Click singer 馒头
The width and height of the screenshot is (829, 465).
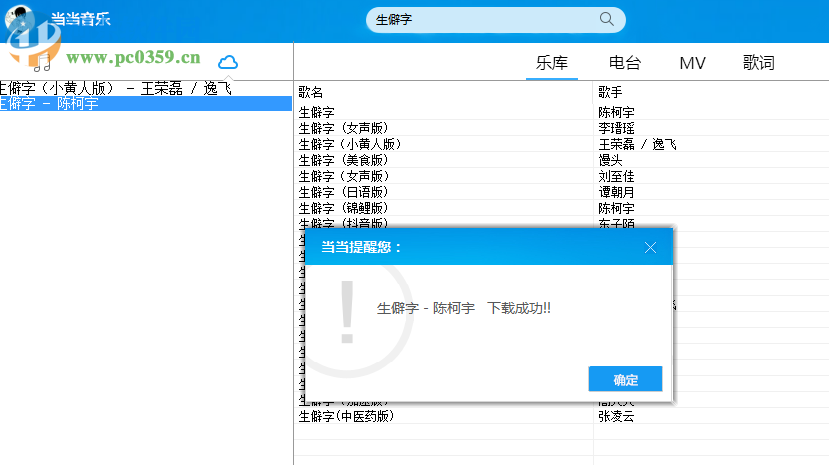click(x=610, y=160)
